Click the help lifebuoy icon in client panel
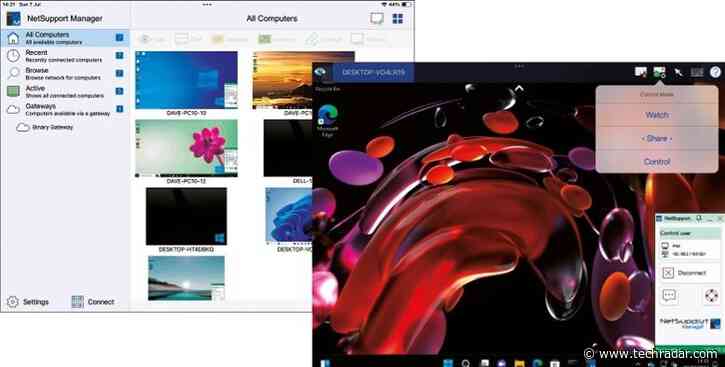The width and height of the screenshot is (725, 367). click(x=711, y=296)
